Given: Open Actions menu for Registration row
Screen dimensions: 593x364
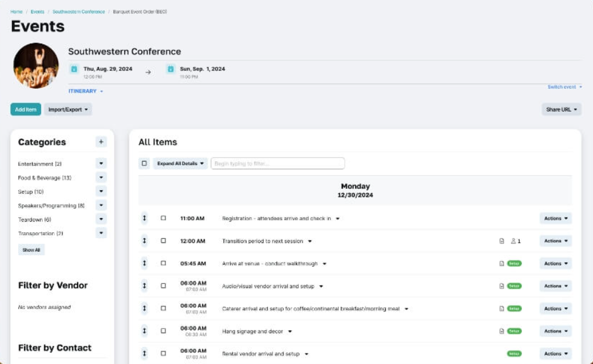Looking at the screenshot, I should pyautogui.click(x=556, y=218).
